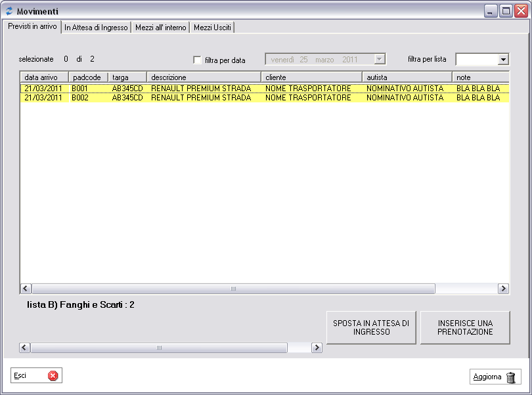532x395 pixels.
Task: Open the 'filtra per lista' dropdown
Action: (503, 60)
